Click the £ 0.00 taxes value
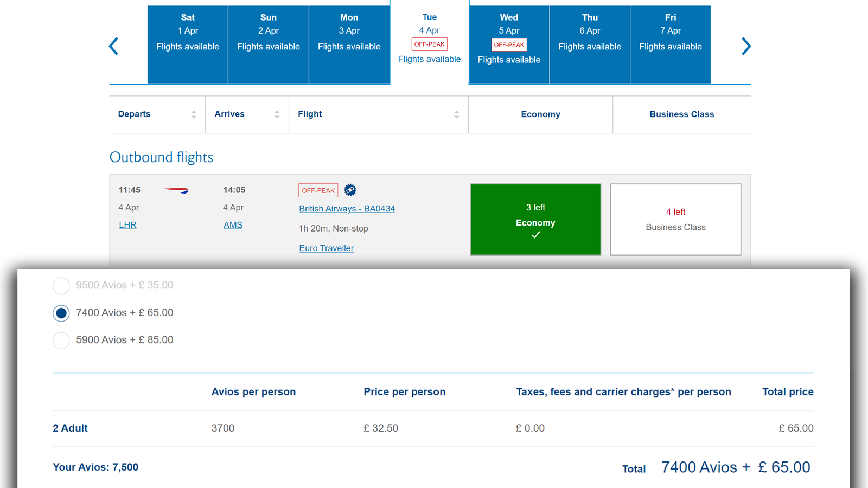The height and width of the screenshot is (488, 868). [x=530, y=428]
